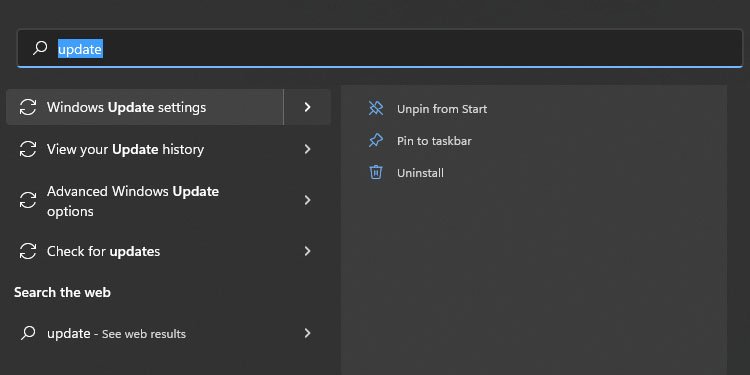Expand the Windows Update settings chevron arrow
Image resolution: width=750 pixels, height=375 pixels.
coord(308,107)
